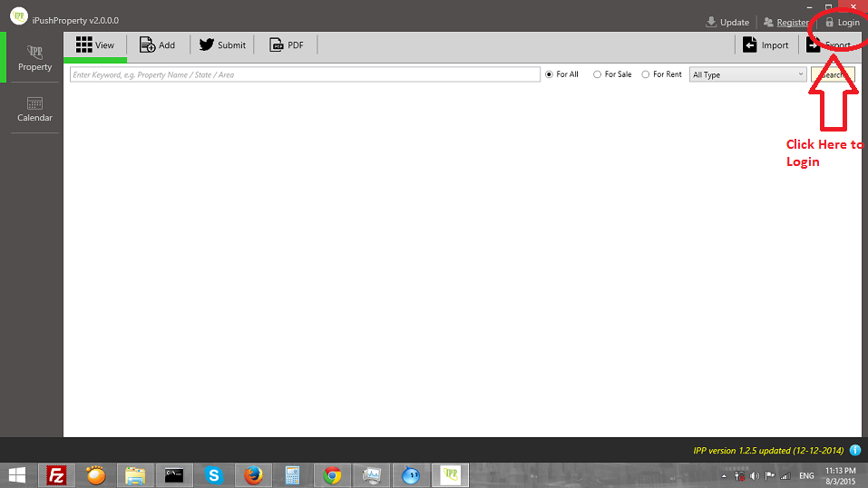Open the Register link

pos(792,23)
